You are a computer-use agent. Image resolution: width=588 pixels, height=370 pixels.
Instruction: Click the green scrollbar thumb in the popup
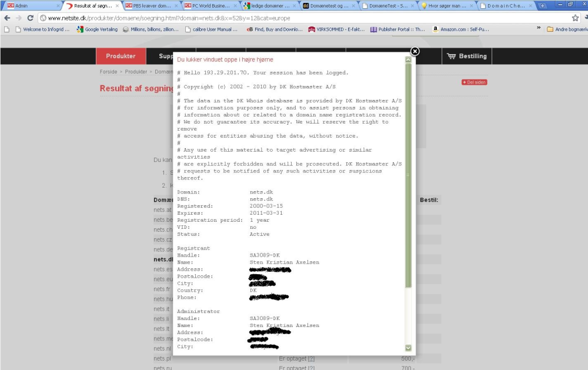[409, 175]
